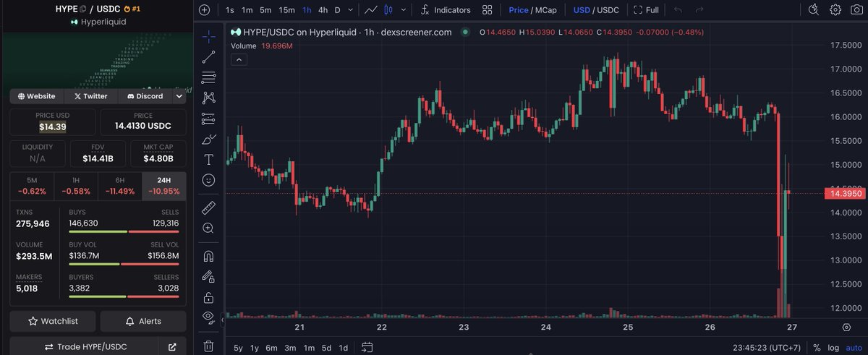The height and width of the screenshot is (355, 868).
Task: Open the emoji icons tool
Action: [x=208, y=179]
